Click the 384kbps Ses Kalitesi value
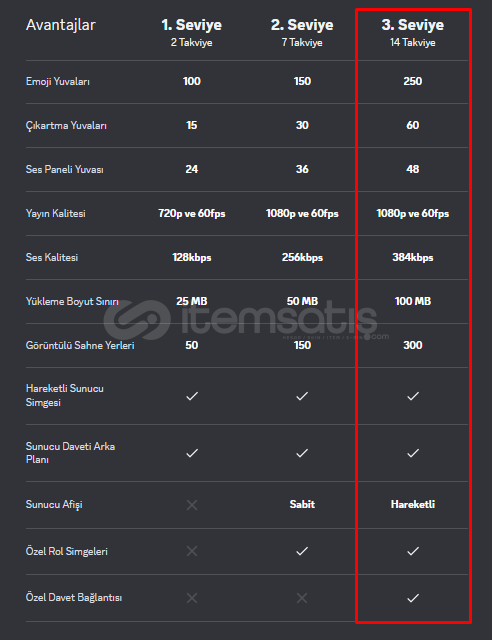Image resolution: width=492 pixels, height=640 pixels. point(413,258)
